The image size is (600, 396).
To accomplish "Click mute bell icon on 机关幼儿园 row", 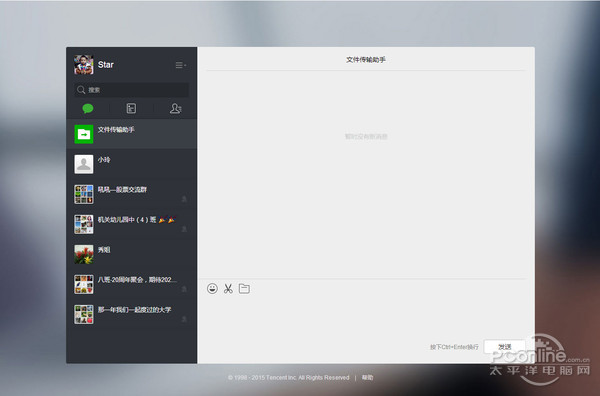I will [184, 229].
